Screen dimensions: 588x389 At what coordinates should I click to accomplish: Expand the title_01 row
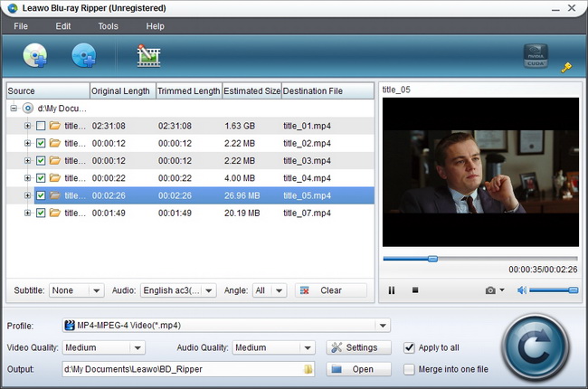coord(27,126)
